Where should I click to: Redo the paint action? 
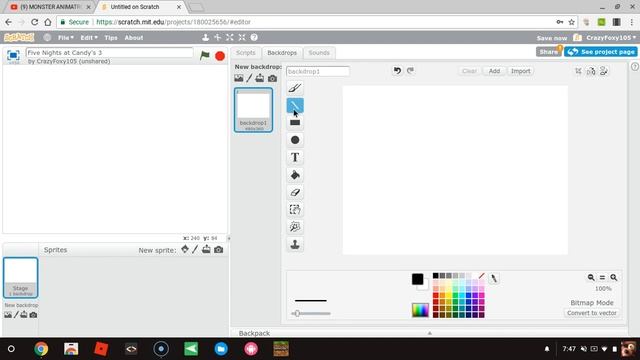[x=410, y=71]
